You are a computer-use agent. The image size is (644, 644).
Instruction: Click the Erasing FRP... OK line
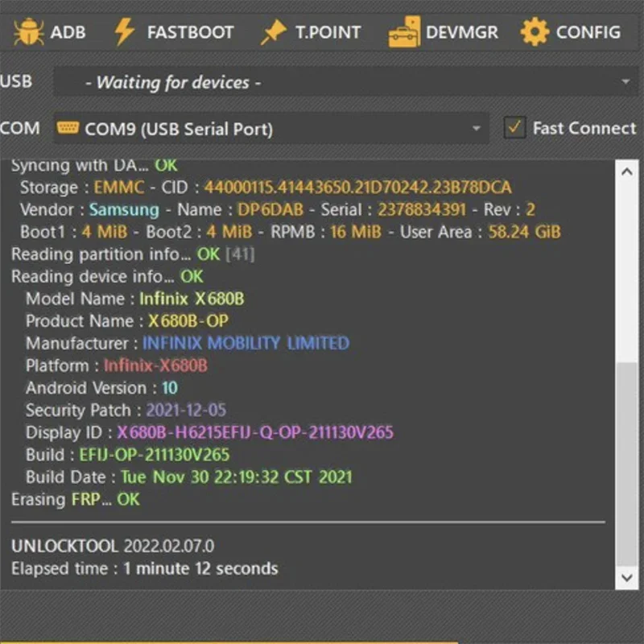pos(76,499)
